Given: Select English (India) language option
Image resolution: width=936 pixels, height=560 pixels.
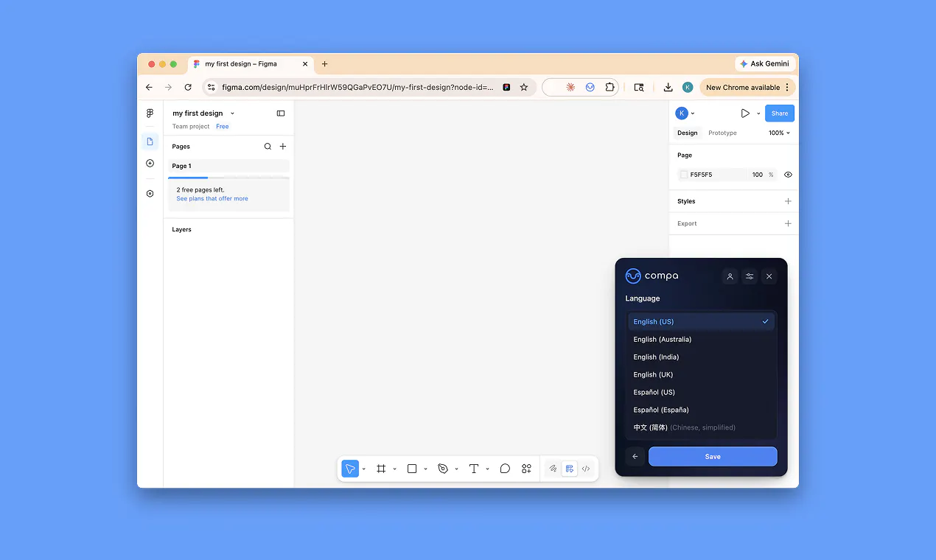Looking at the screenshot, I should click(x=701, y=357).
